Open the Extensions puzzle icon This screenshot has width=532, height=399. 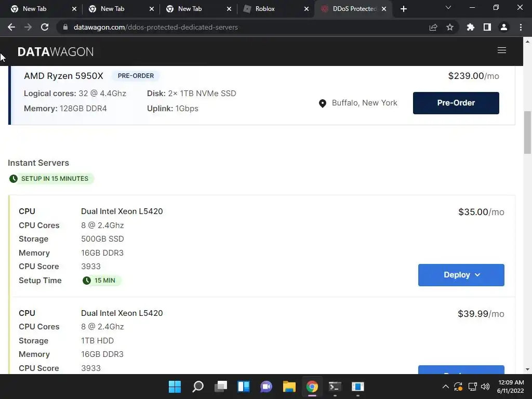click(470, 27)
